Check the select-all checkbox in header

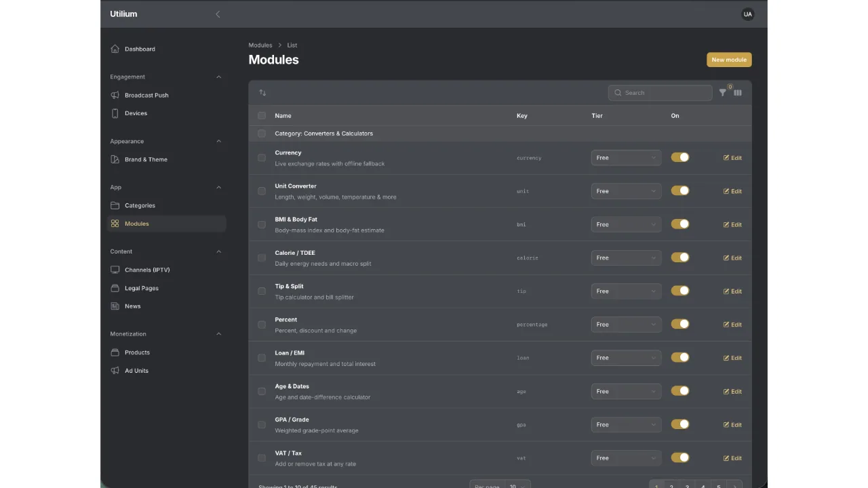point(262,115)
